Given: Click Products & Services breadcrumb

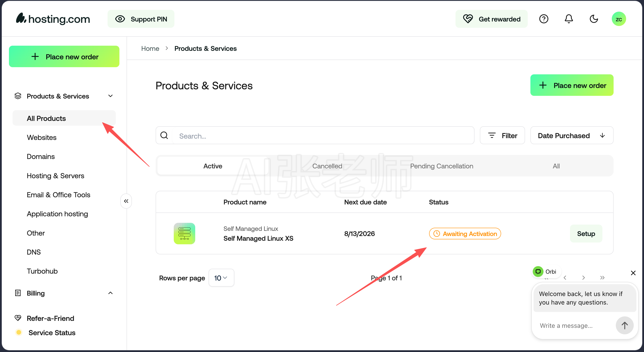Looking at the screenshot, I should [205, 49].
